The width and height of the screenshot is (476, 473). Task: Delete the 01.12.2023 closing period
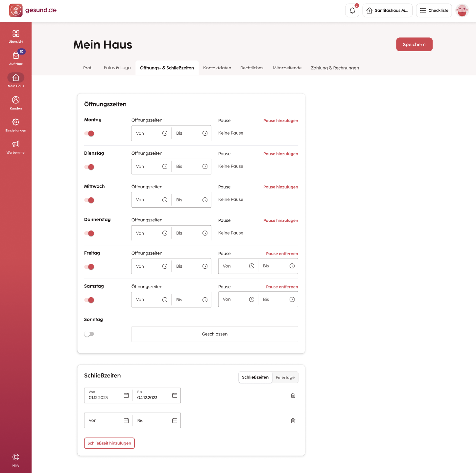(x=293, y=395)
